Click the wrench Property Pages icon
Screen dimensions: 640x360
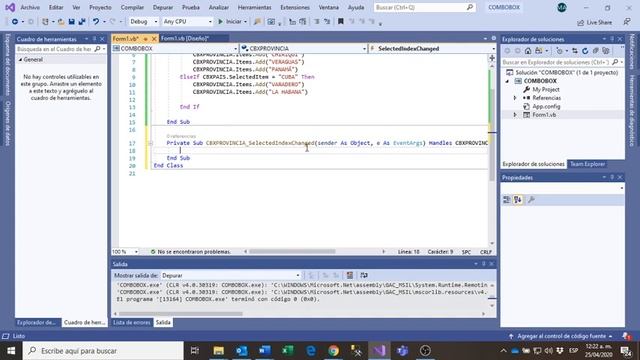tap(531, 200)
